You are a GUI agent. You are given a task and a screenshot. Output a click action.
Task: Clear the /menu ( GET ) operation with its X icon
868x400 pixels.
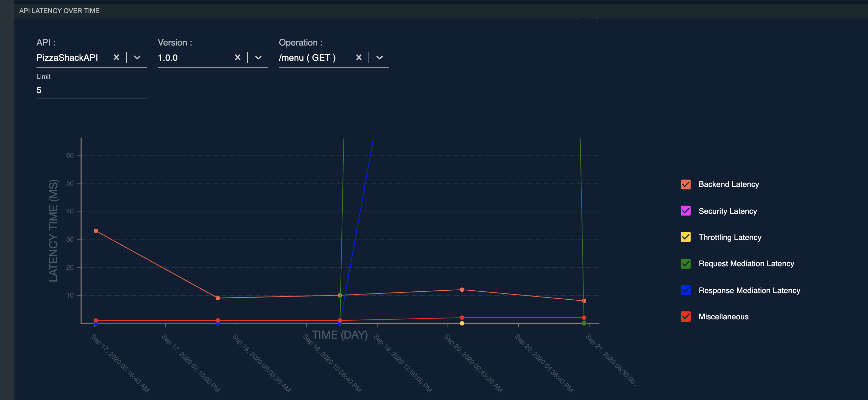(x=359, y=58)
